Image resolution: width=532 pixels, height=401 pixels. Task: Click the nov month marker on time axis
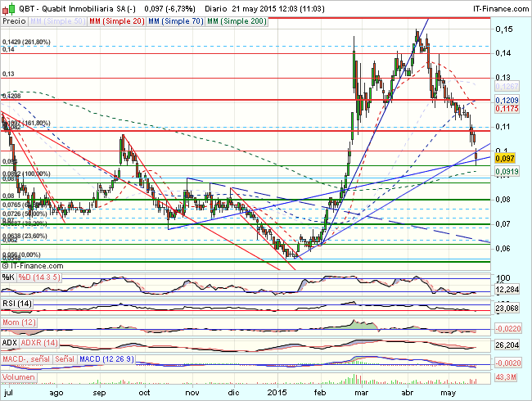point(192,393)
